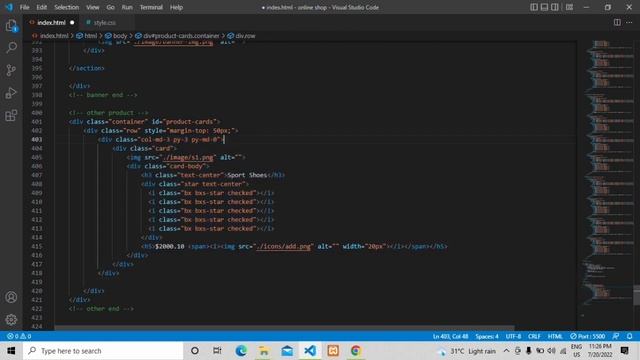Viewport: 640px width, 360px height.
Task: Open notifications bell in status bar
Action: tap(629, 336)
